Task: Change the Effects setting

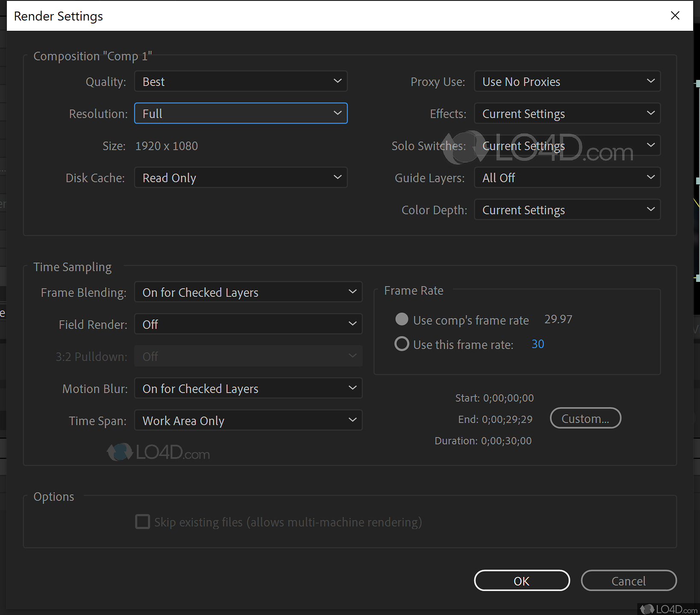Action: tap(567, 113)
